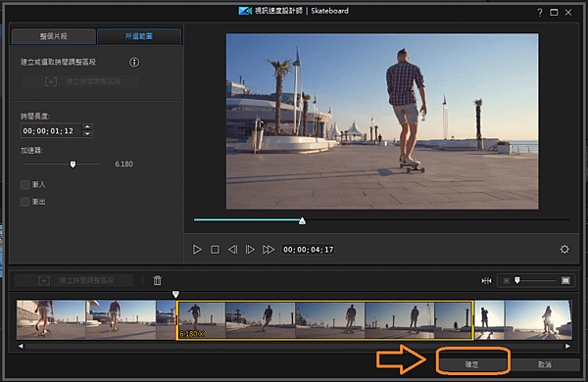Step to the next frame
588x382 pixels.
point(250,250)
